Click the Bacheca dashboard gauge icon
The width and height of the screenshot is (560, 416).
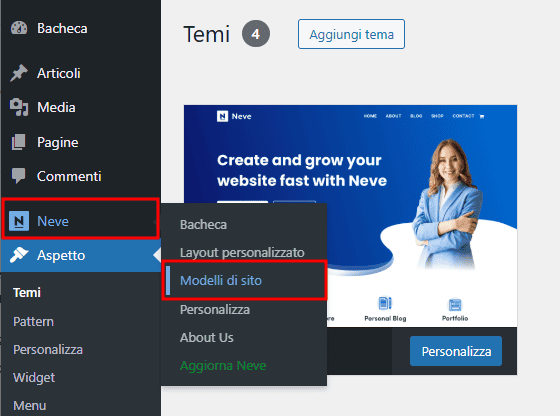pyautogui.click(x=19, y=28)
